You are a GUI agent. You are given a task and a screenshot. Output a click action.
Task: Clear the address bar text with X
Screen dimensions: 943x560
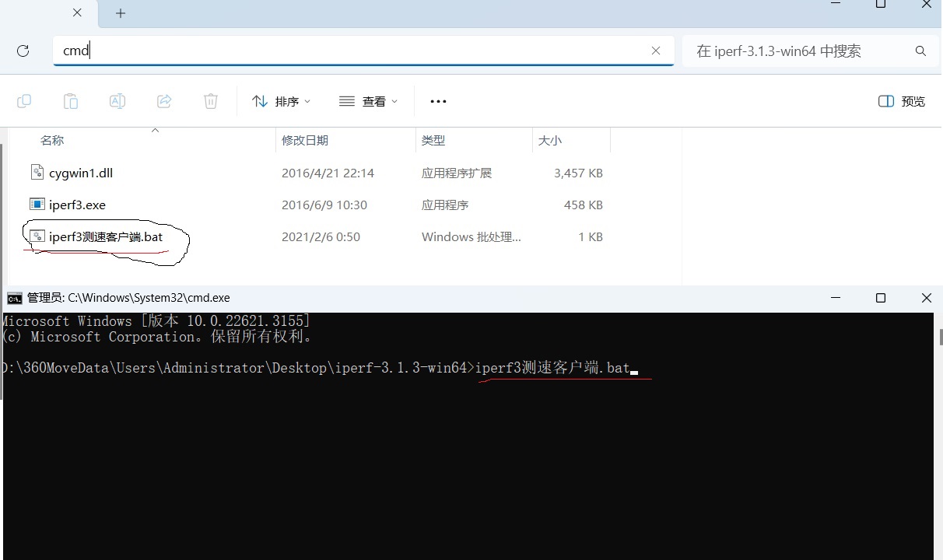[656, 51]
